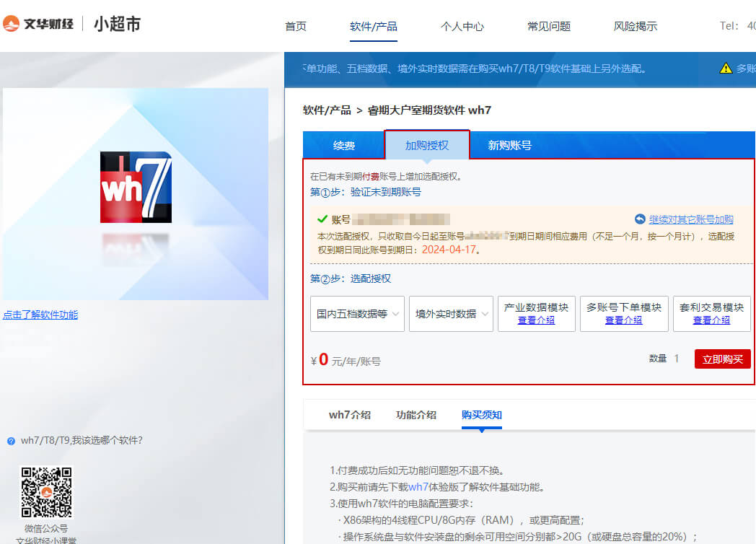Select the 购买须知 tab

coord(482,415)
